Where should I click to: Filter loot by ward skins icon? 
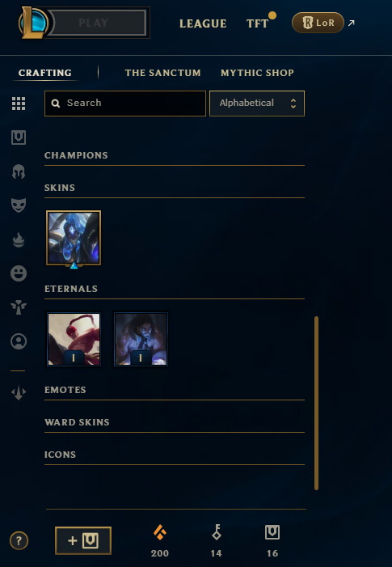pos(19,307)
